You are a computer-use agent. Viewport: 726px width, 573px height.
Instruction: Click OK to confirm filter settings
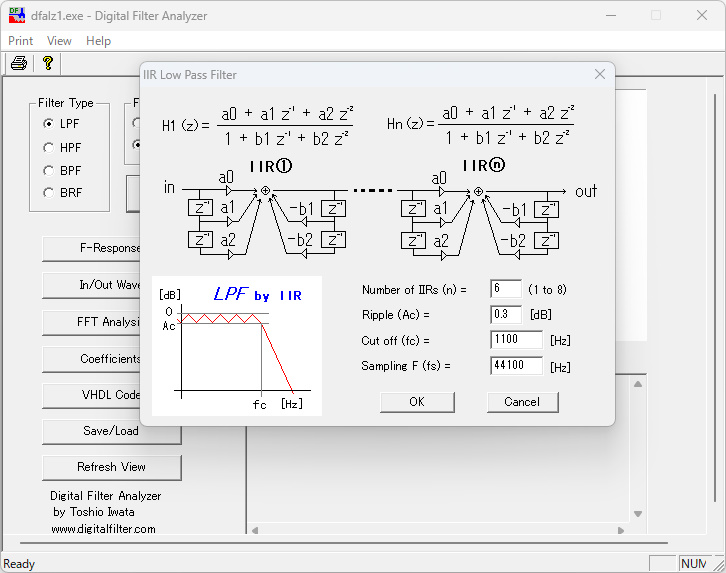(x=417, y=402)
